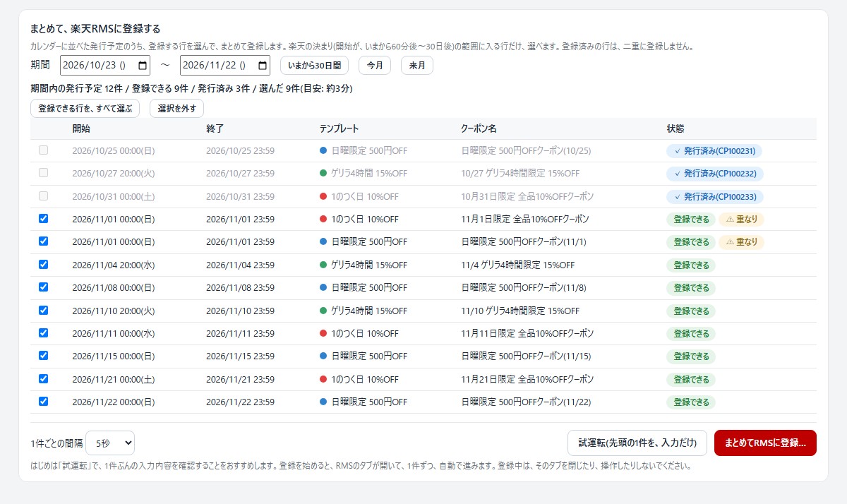The image size is (847, 504).
Task: Set period with いまから30日間 button
Action: (x=315, y=66)
